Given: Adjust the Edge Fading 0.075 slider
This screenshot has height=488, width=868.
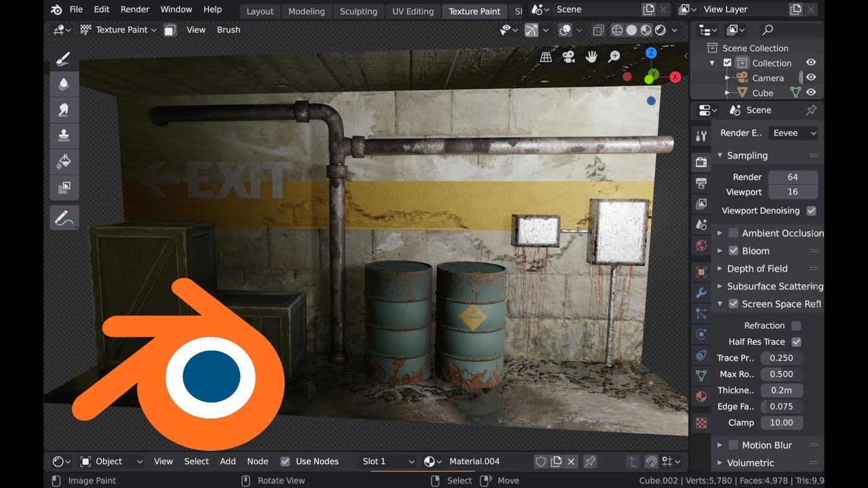Looking at the screenshot, I should click(782, 407).
